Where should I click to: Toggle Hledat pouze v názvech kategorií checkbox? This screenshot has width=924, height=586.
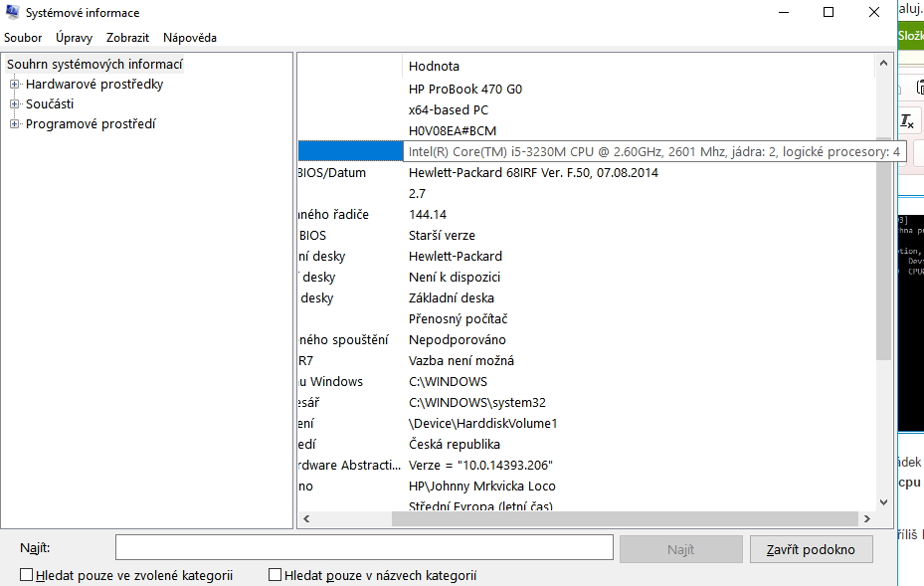[x=275, y=575]
